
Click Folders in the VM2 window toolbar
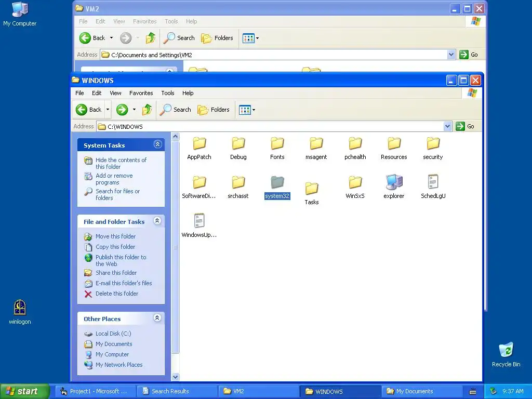pos(217,38)
